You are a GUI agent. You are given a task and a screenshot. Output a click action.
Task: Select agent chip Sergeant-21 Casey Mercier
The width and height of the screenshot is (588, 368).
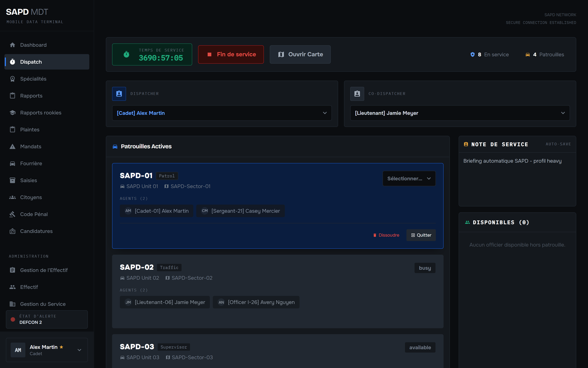(x=241, y=211)
